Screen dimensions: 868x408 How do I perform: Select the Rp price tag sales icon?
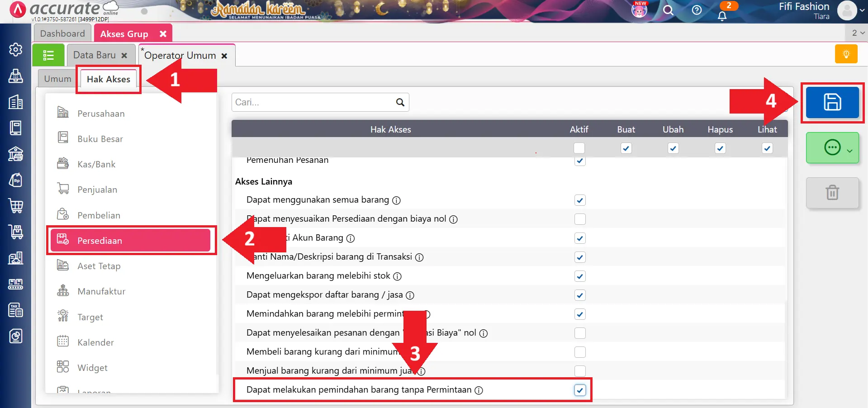coord(15,180)
